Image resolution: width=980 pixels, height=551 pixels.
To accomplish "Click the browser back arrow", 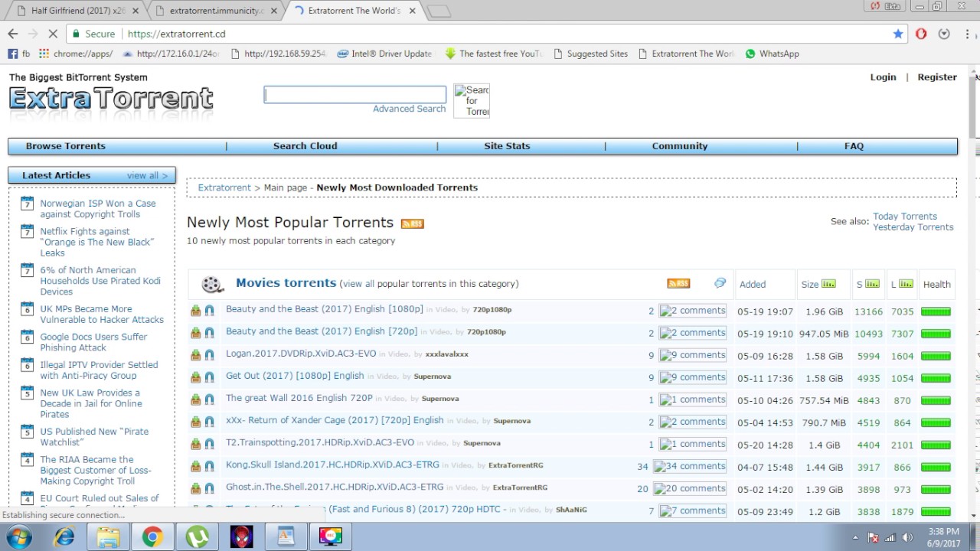I will click(x=12, y=34).
